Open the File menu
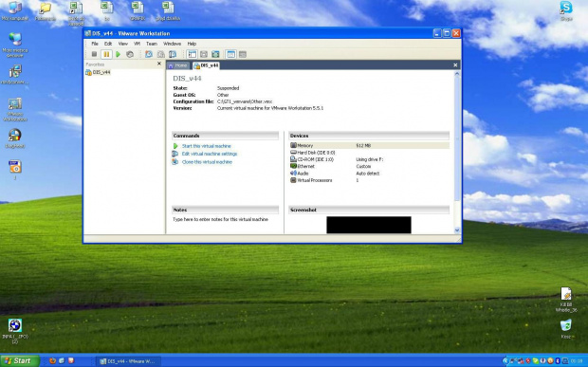 click(95, 44)
